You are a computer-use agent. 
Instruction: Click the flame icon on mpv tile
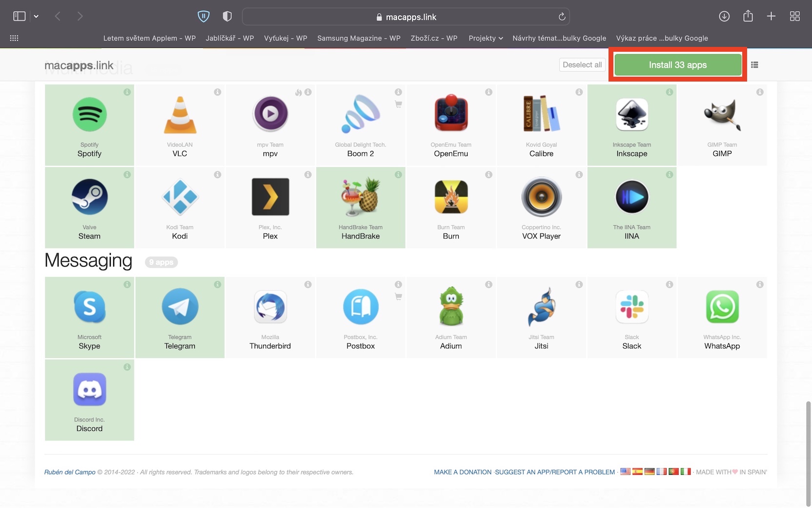[299, 92]
